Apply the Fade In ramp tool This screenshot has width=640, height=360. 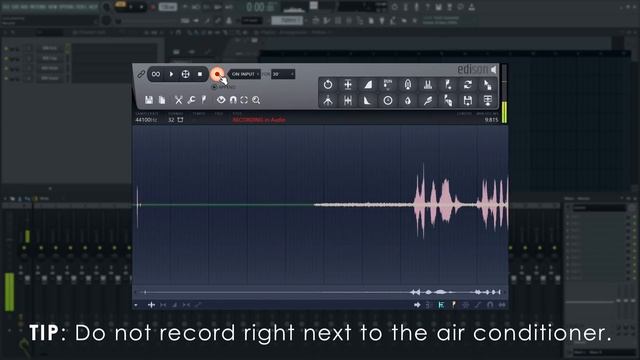368,84
